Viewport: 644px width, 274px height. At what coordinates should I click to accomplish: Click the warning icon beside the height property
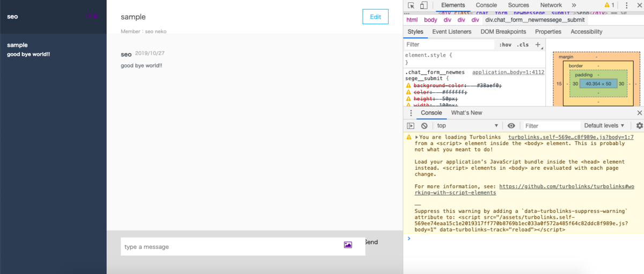pos(408,99)
